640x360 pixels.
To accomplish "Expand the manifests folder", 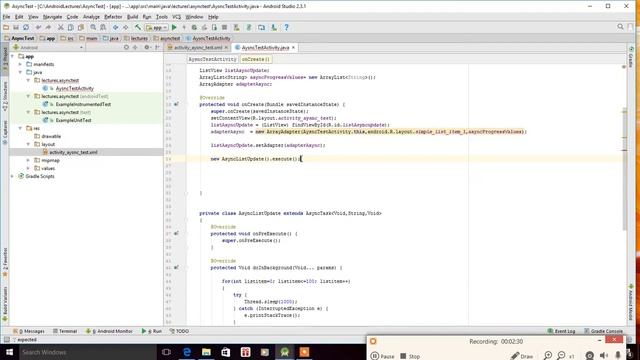I will pos(20,64).
